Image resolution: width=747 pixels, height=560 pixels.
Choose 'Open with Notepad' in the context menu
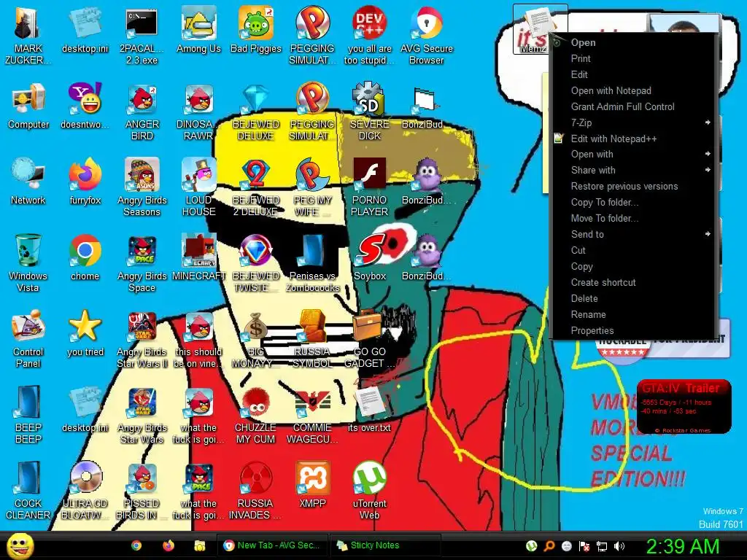[634, 90]
